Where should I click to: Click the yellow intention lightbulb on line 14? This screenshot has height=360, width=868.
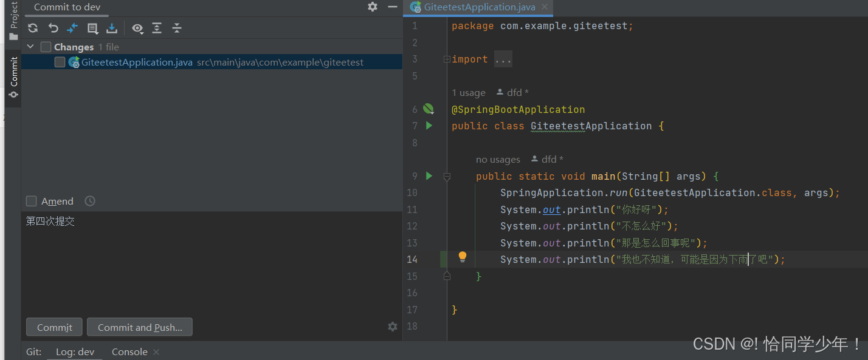coord(463,257)
